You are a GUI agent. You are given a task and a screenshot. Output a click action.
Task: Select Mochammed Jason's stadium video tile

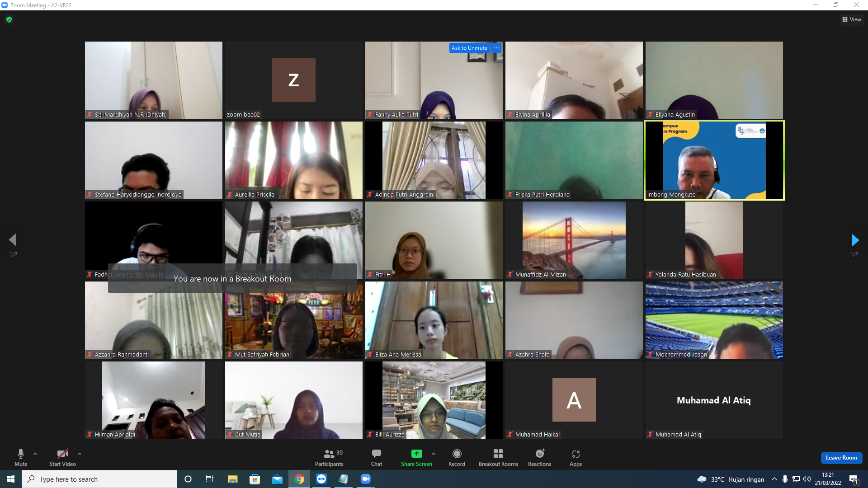[x=714, y=320]
